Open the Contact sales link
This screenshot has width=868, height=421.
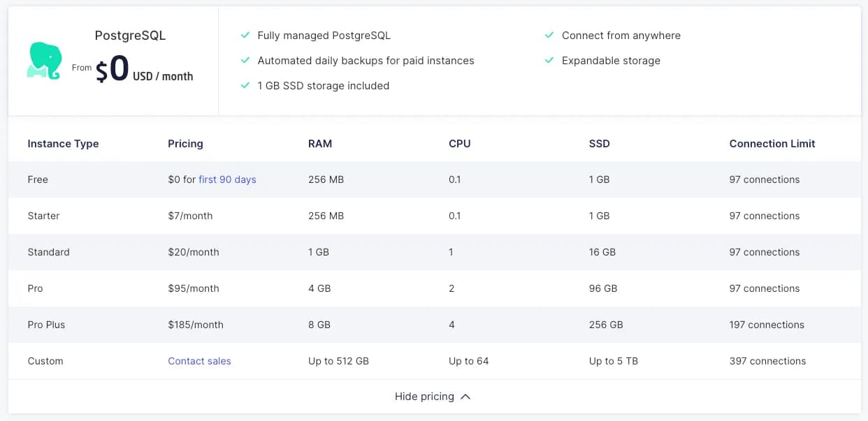tap(199, 361)
